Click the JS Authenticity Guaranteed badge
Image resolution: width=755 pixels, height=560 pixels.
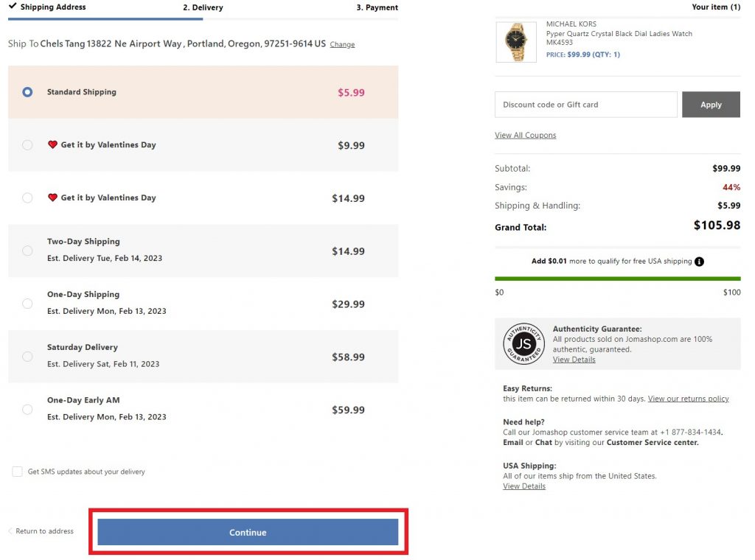[523, 343]
